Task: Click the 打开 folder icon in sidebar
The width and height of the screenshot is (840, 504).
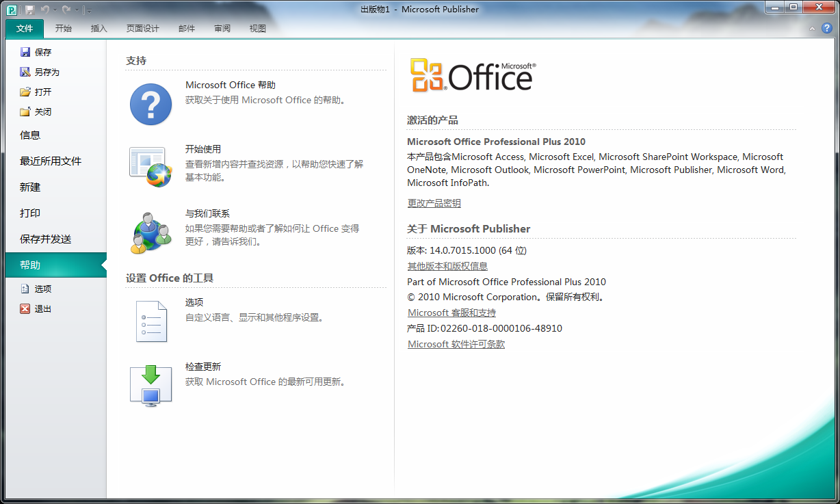Action: 25,92
